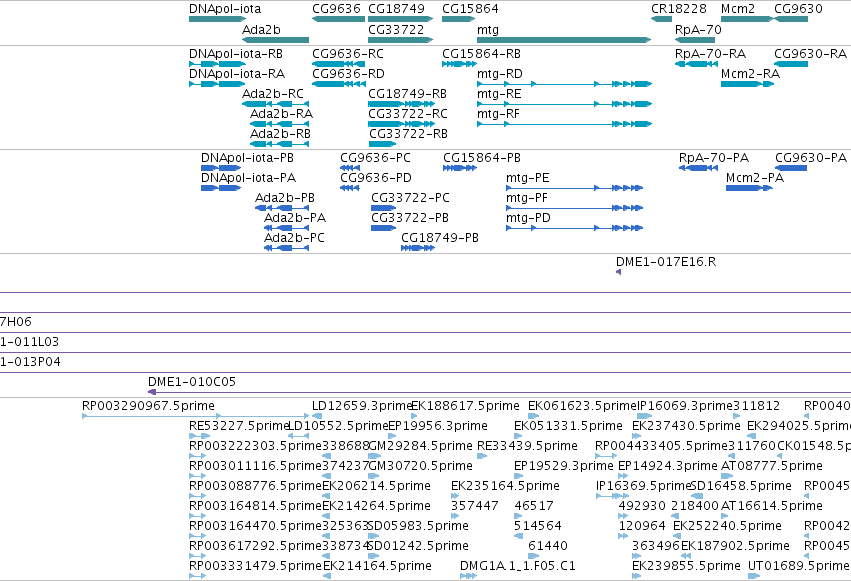Select the Ada2b-PA protein

[x=286, y=228]
